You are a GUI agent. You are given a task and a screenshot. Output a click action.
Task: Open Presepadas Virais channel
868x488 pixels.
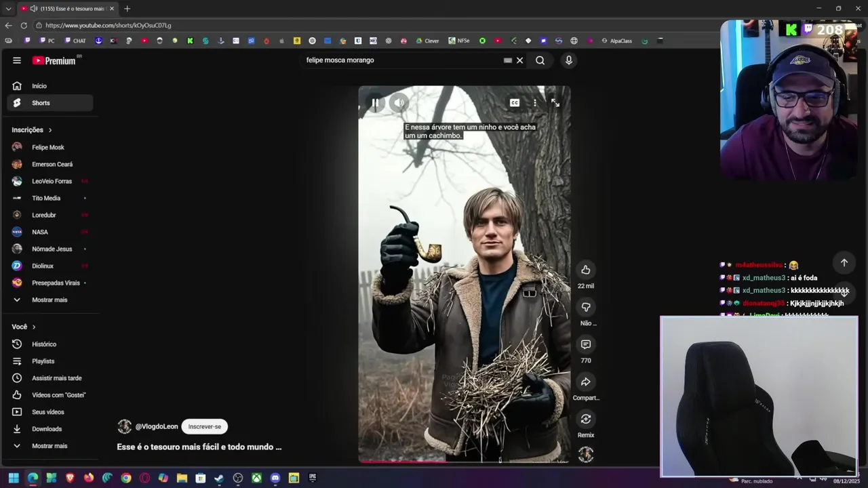(x=50, y=283)
